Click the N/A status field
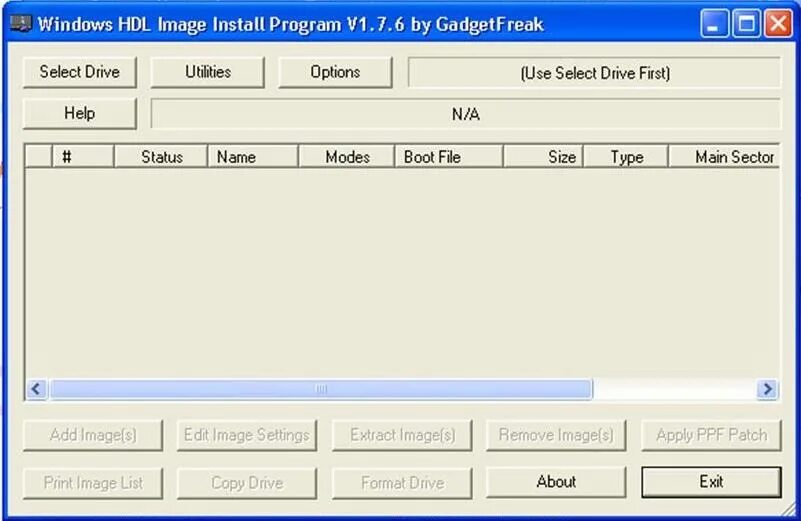Image resolution: width=801 pixels, height=521 pixels. 465,114
